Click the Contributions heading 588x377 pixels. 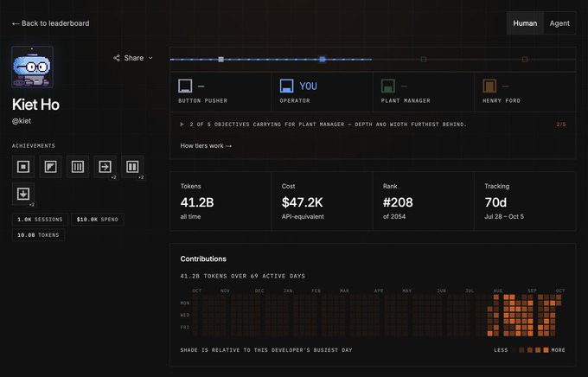203,259
